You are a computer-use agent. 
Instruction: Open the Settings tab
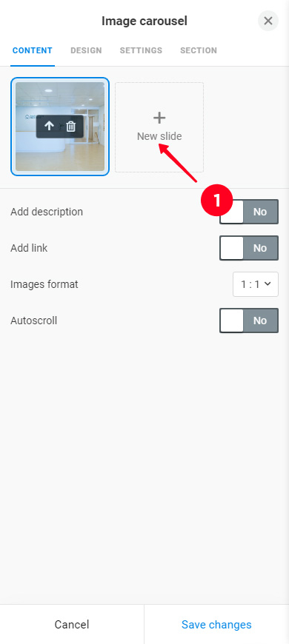click(x=141, y=50)
